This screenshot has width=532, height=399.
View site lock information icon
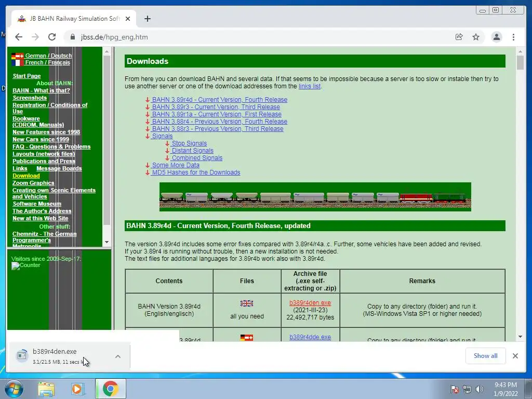72,37
